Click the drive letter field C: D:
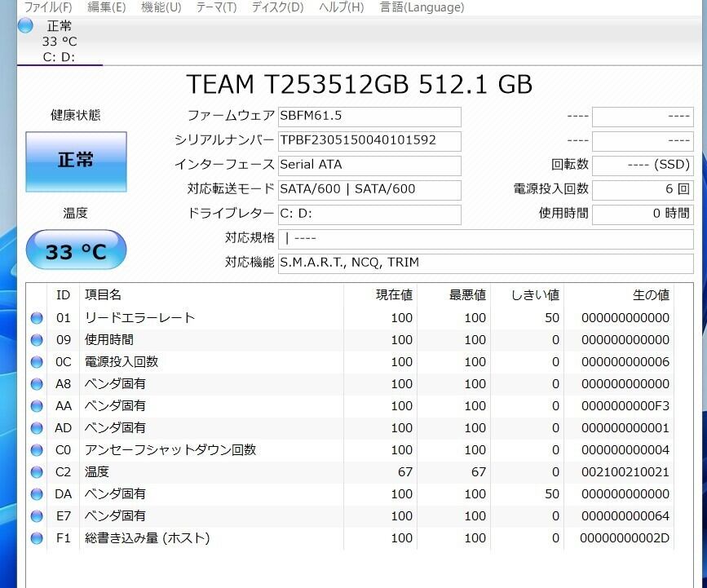This screenshot has width=707, height=588. [x=369, y=214]
